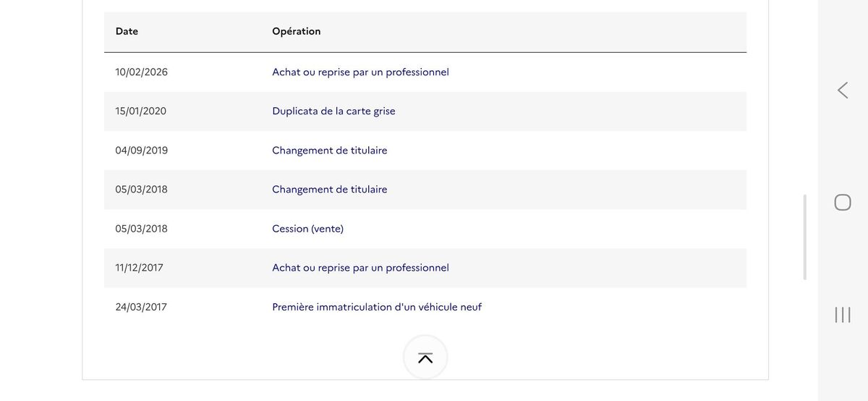Screen dimensions: 868x401
Task: Open 'Duplicata de la carte grise' entry
Action: 333,111
